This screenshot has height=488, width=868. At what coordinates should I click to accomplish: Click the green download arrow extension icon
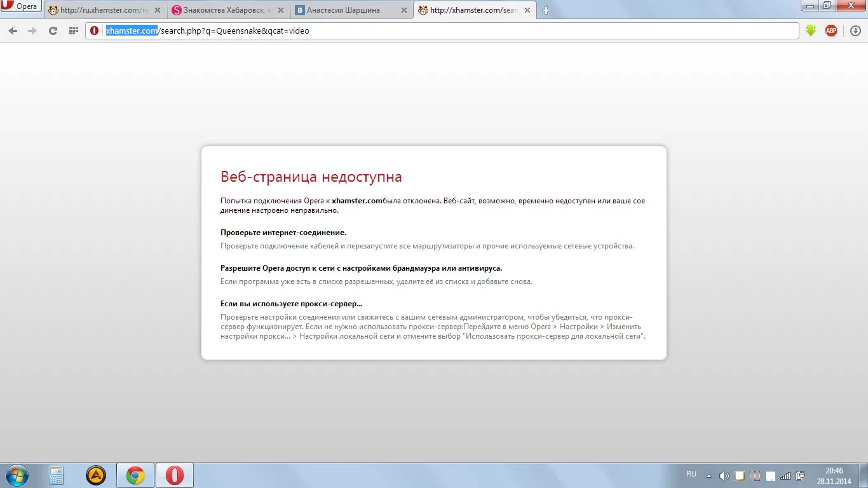[811, 30]
